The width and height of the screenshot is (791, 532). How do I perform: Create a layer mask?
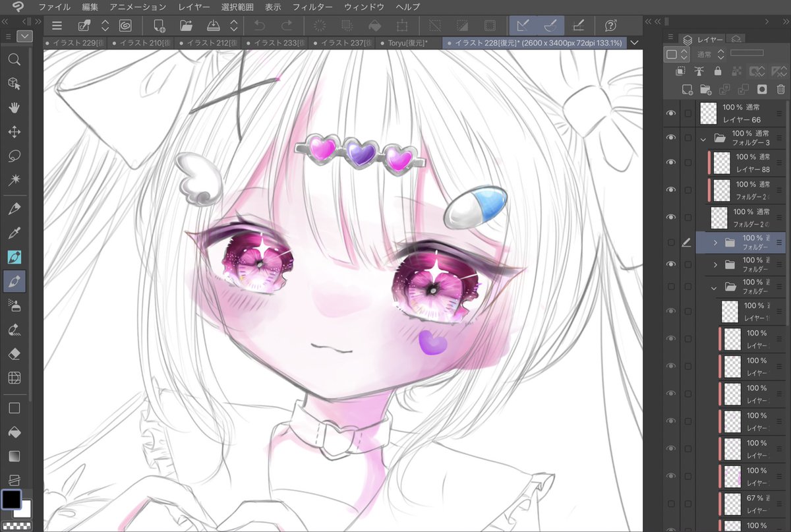tap(762, 89)
